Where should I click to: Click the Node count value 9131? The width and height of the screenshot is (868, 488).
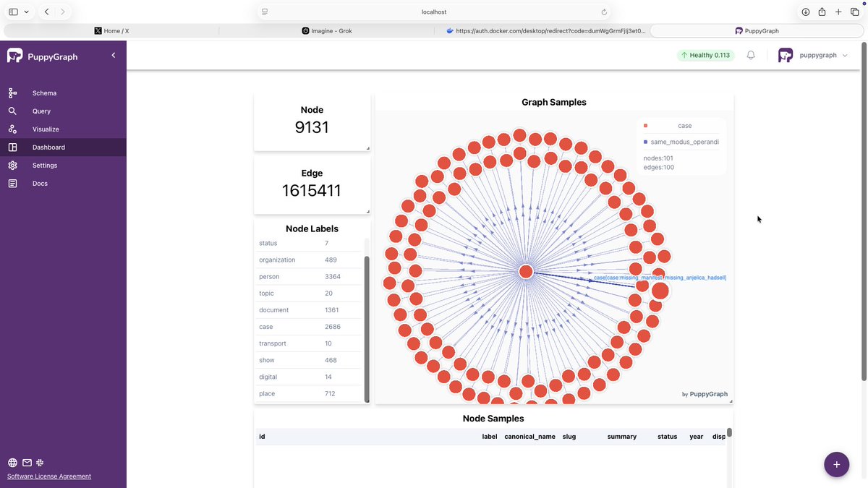coord(312,127)
